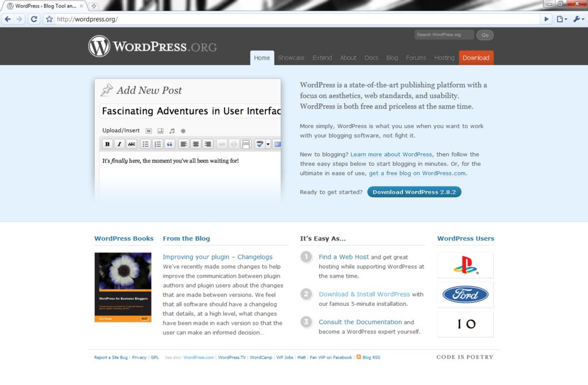
Task: Click the Ford logo thumbnail
Action: coord(465,295)
